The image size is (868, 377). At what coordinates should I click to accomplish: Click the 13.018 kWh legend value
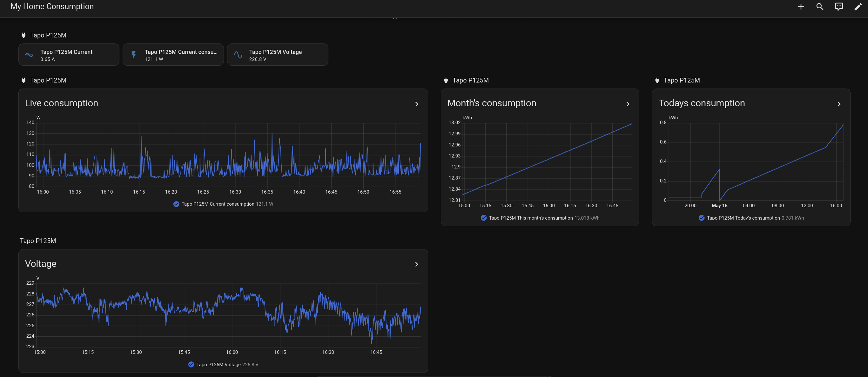coord(587,218)
